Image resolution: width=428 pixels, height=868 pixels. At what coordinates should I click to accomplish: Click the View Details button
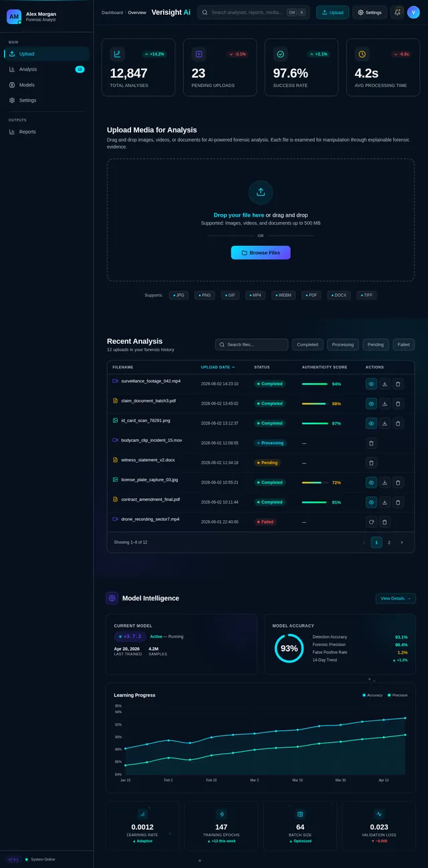pos(396,599)
